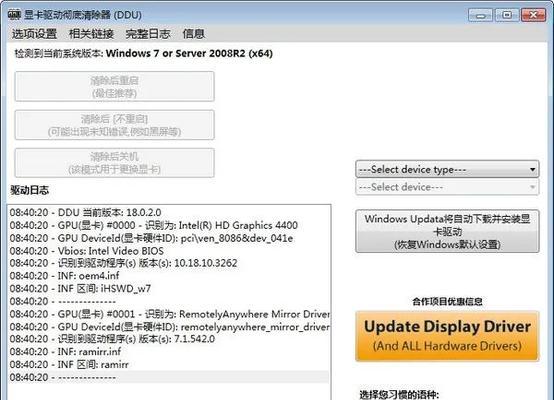This screenshot has width=554, height=400.
Task: Click the Update Display Driver banner
Action: (x=447, y=336)
